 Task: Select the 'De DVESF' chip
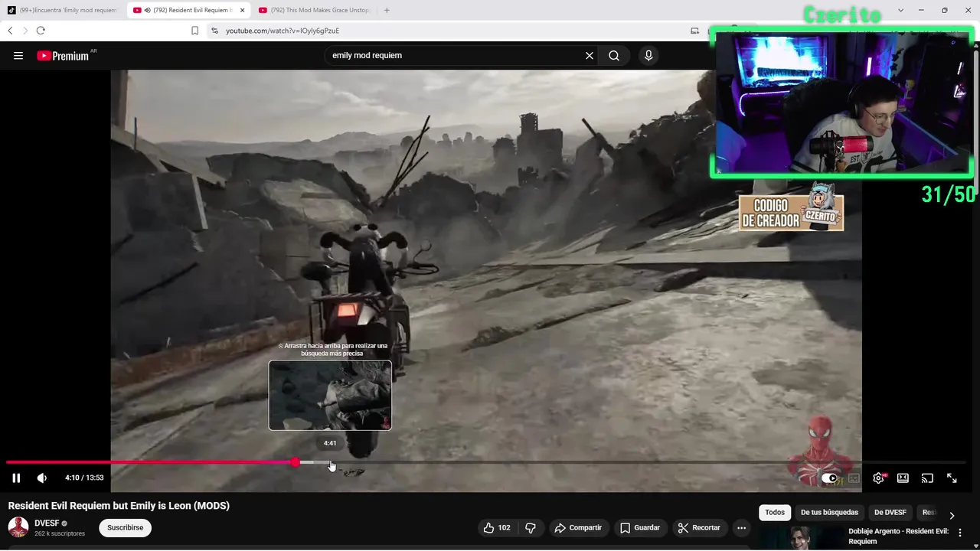click(x=890, y=513)
